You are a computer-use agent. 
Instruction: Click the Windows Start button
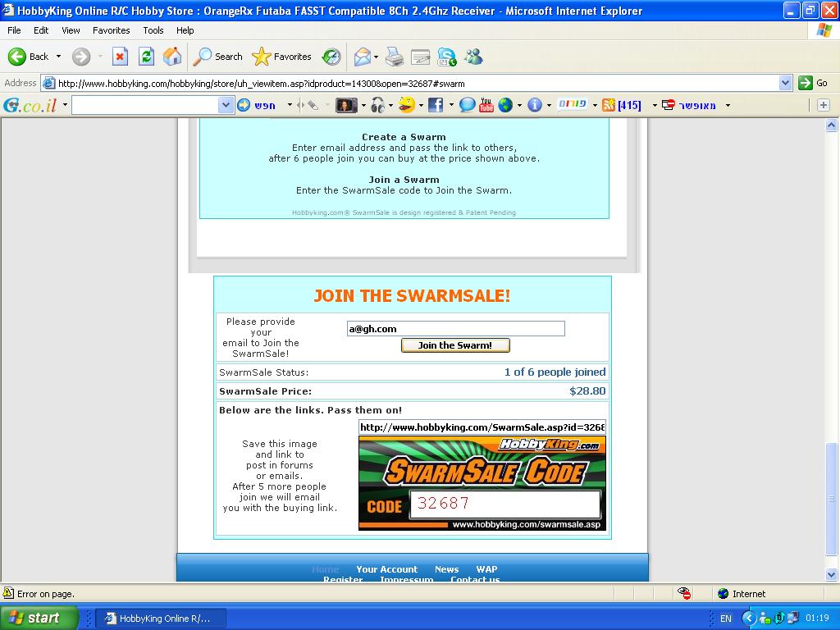39,618
